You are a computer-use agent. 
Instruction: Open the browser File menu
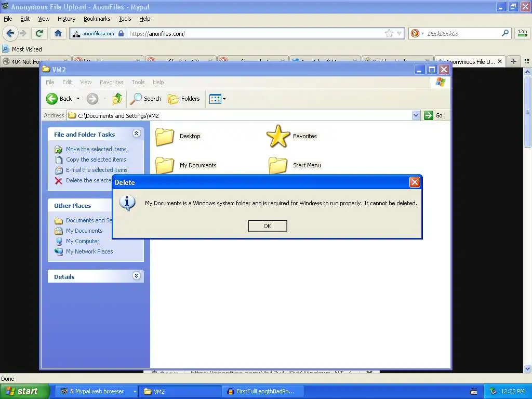(8, 19)
